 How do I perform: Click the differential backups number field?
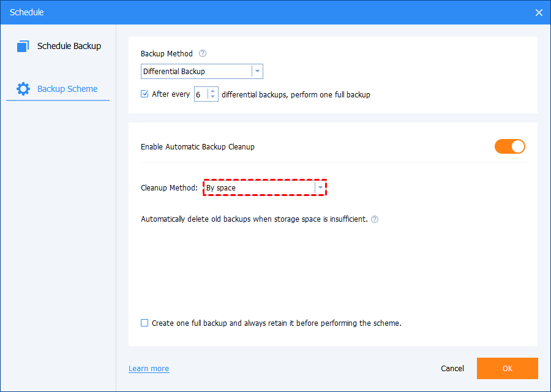point(200,94)
